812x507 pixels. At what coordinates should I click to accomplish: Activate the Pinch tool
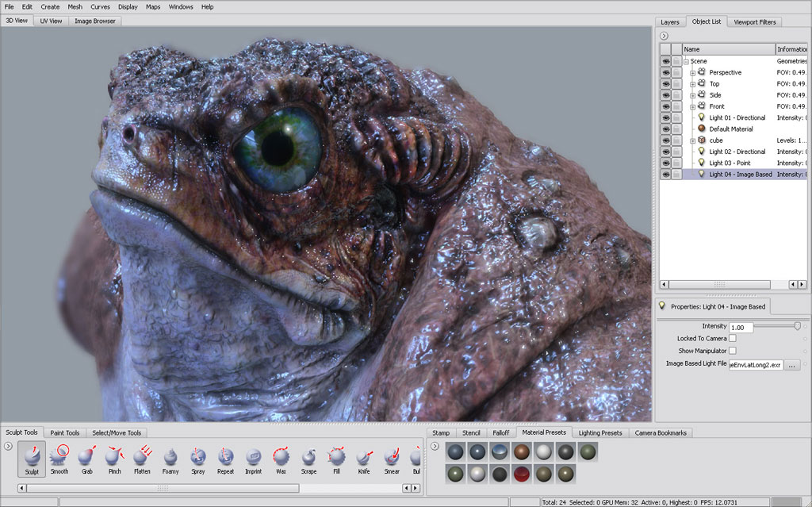(114, 460)
